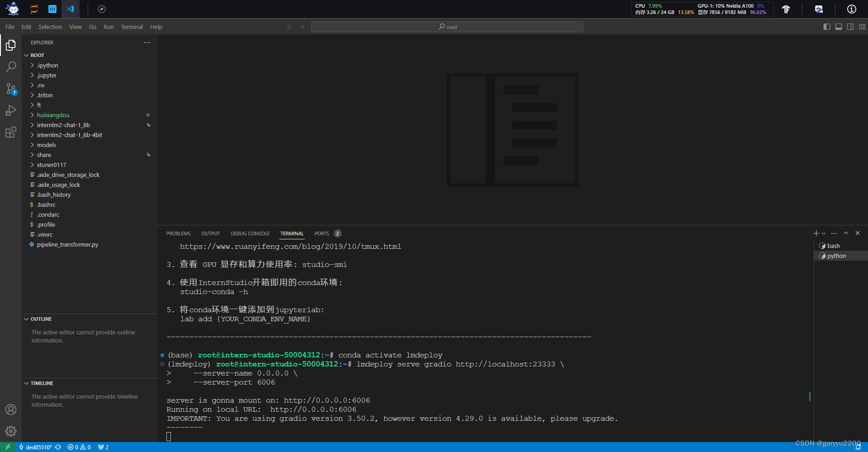This screenshot has width=868, height=452.
Task: Switch to the PORTS tab
Action: click(x=322, y=233)
